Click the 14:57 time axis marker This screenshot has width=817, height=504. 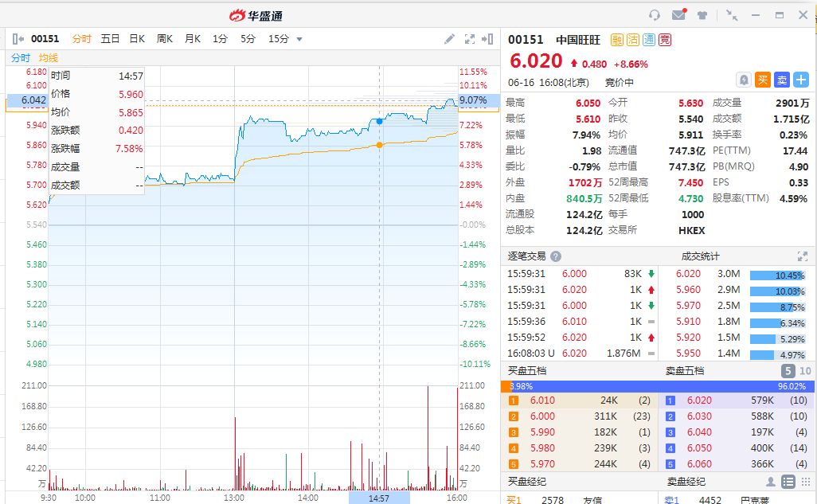pyautogui.click(x=379, y=498)
